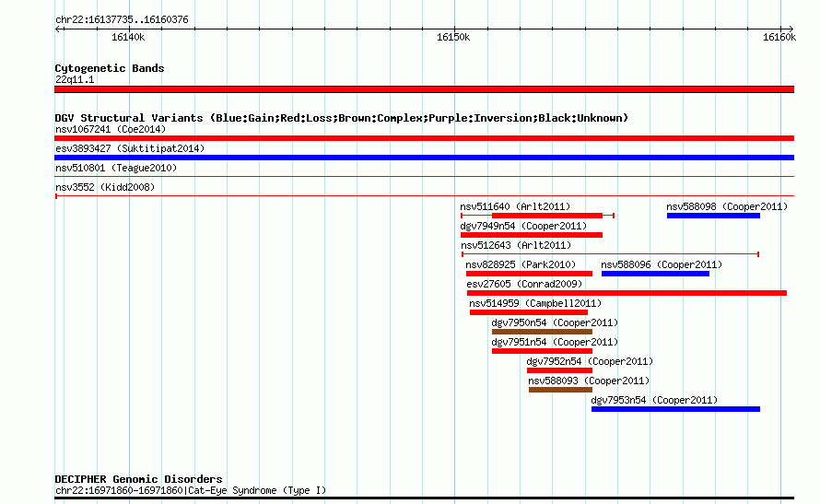Click the 22q11.1 cytogenetic band red bar
Image resolution: width=820 pixels, height=504 pixels.
click(x=424, y=89)
